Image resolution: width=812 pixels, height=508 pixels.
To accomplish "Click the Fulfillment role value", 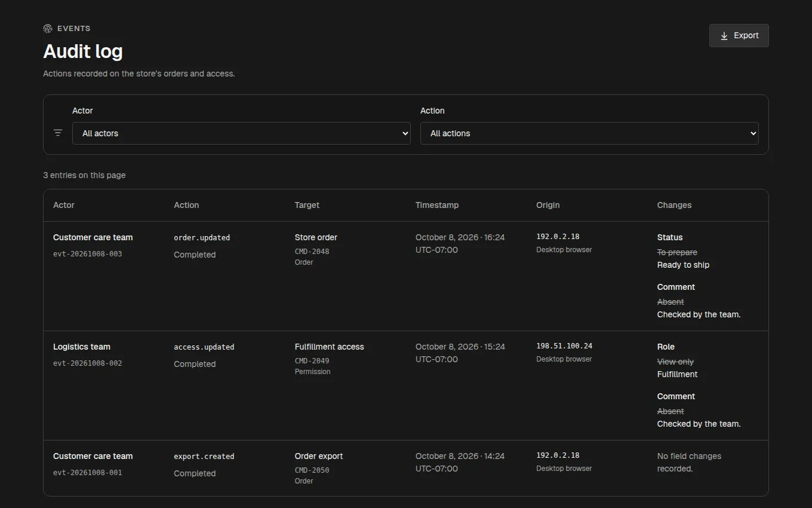I will 677,374.
